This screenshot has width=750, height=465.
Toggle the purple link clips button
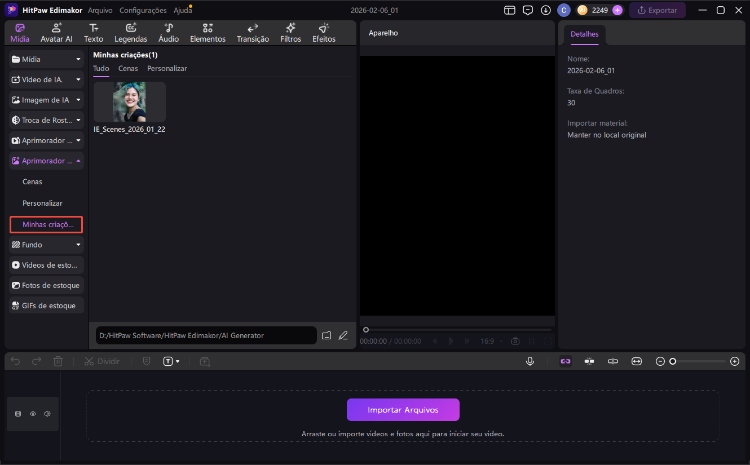(565, 361)
